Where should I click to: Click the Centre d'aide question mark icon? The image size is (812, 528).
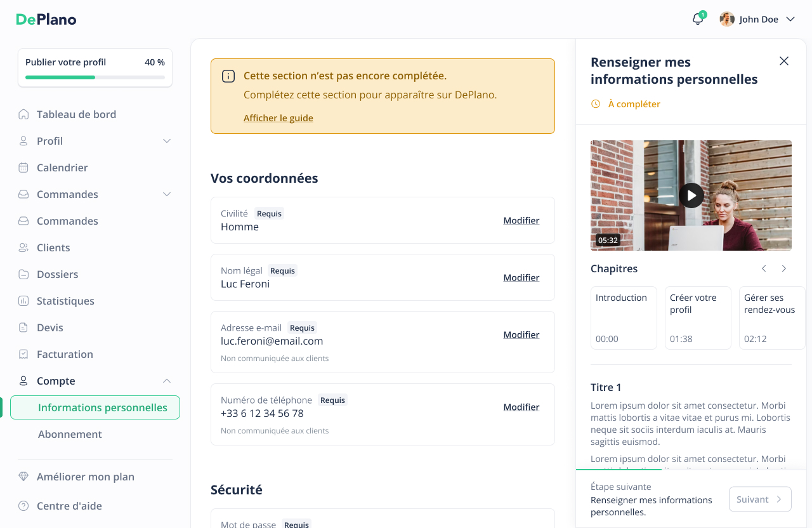click(23, 506)
